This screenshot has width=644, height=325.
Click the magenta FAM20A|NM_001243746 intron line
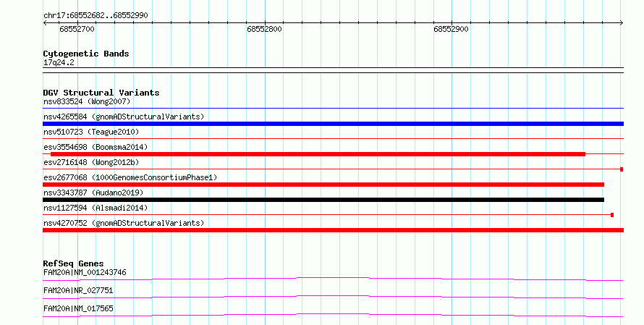point(333,279)
